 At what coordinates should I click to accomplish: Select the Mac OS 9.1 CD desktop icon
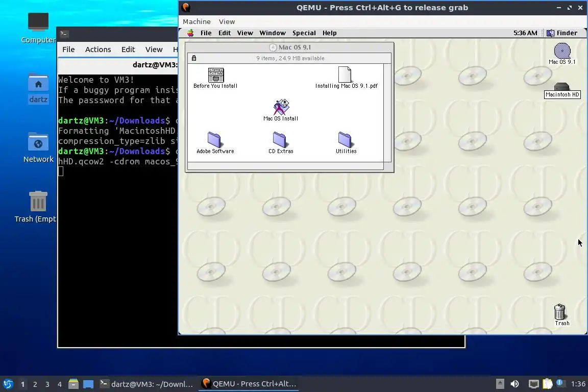point(562,51)
